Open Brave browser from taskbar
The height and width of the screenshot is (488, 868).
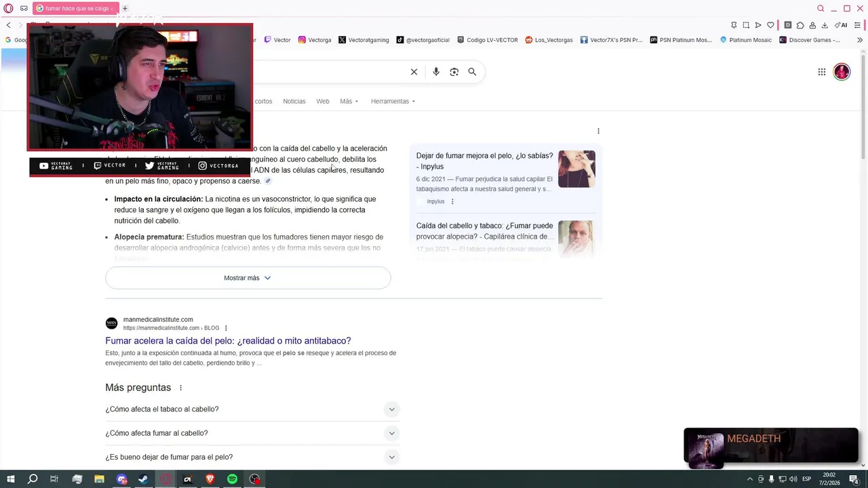(210, 479)
